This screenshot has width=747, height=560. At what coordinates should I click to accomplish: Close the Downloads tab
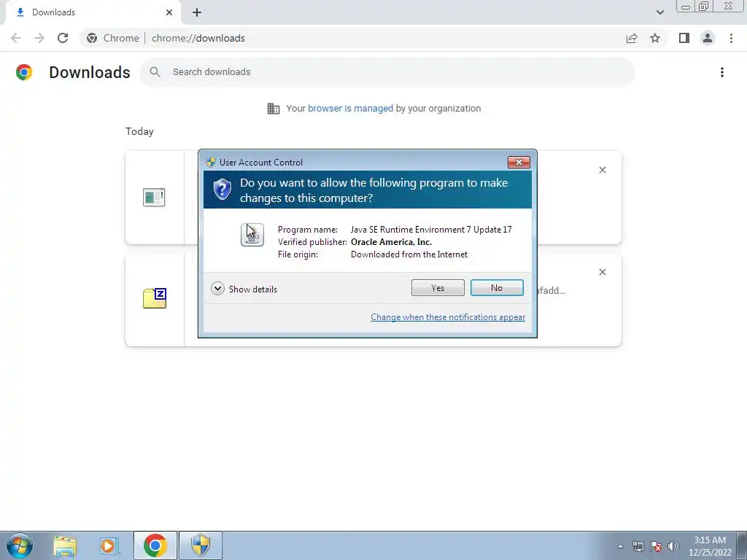(169, 12)
